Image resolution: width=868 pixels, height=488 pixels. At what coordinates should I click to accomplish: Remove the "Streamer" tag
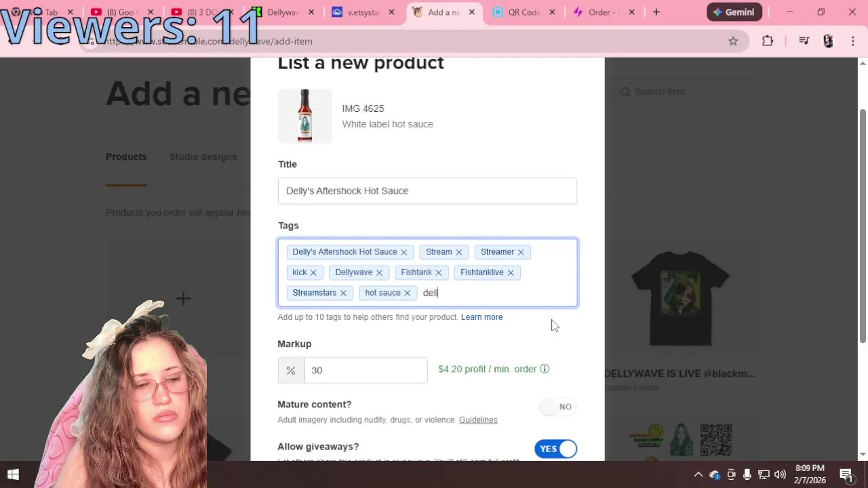[x=521, y=252]
